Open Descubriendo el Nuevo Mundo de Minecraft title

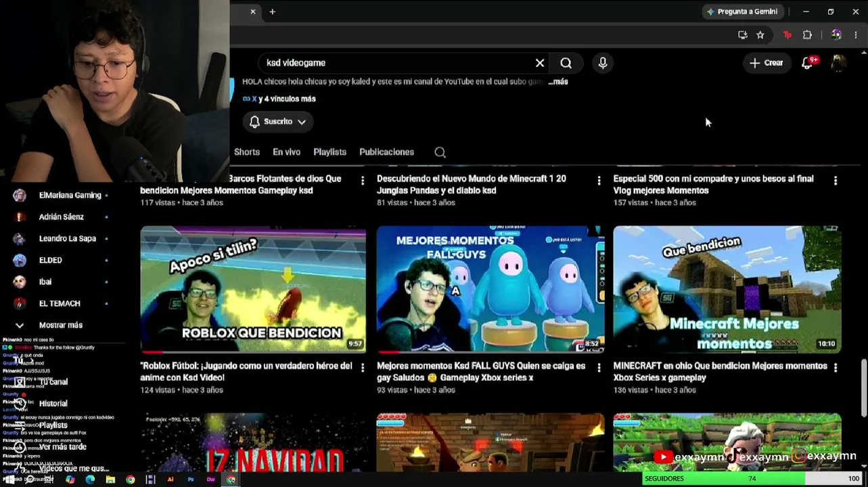point(472,185)
